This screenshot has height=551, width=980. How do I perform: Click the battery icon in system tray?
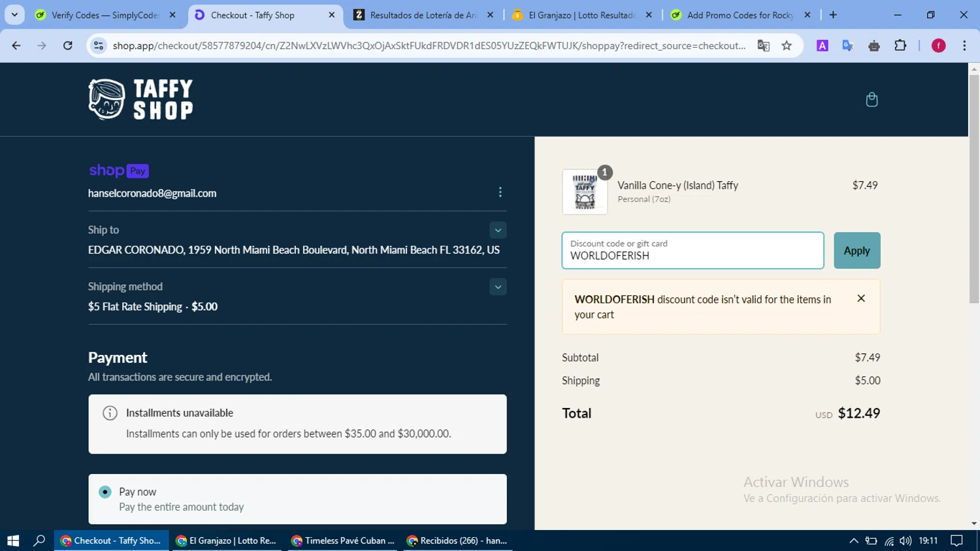[x=871, y=541]
